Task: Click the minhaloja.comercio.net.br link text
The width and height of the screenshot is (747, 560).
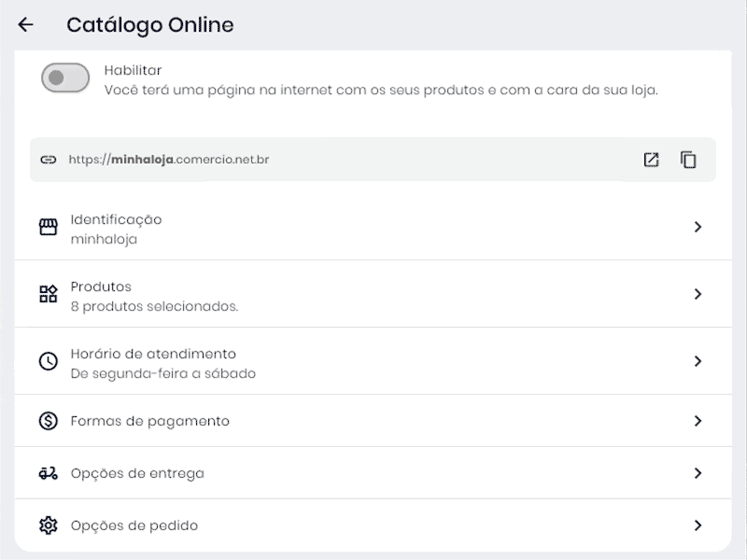Action: pos(169,160)
